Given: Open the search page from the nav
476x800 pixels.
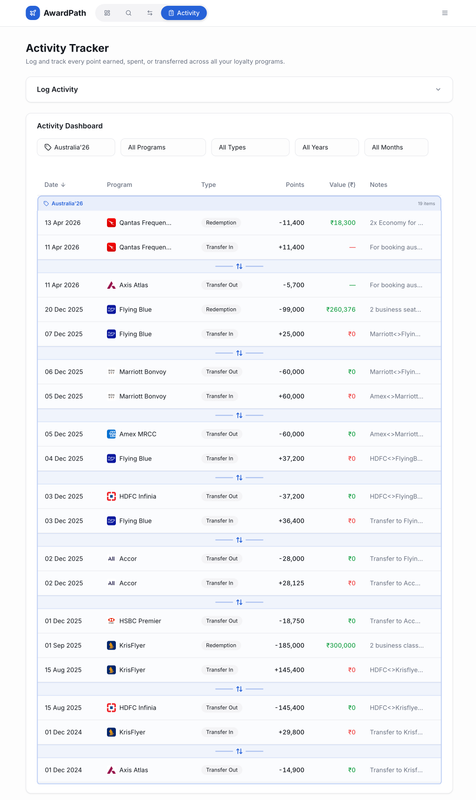Looking at the screenshot, I should tap(129, 13).
